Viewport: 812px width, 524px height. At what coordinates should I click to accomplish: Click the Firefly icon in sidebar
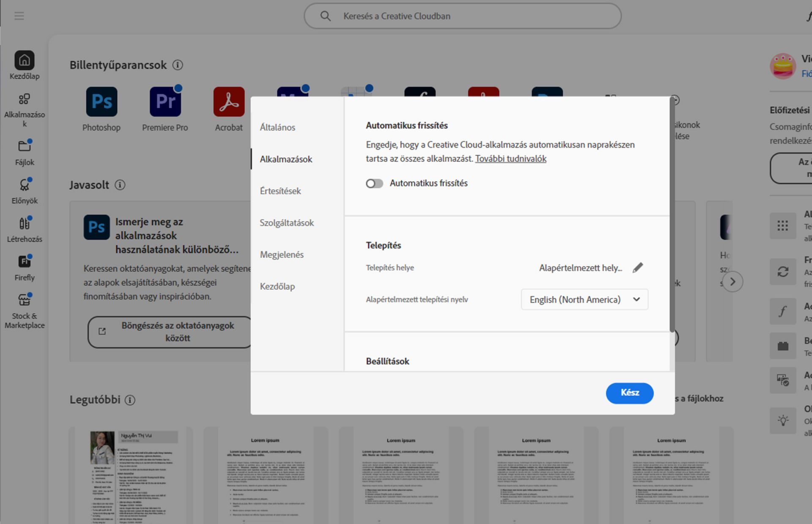point(24,262)
